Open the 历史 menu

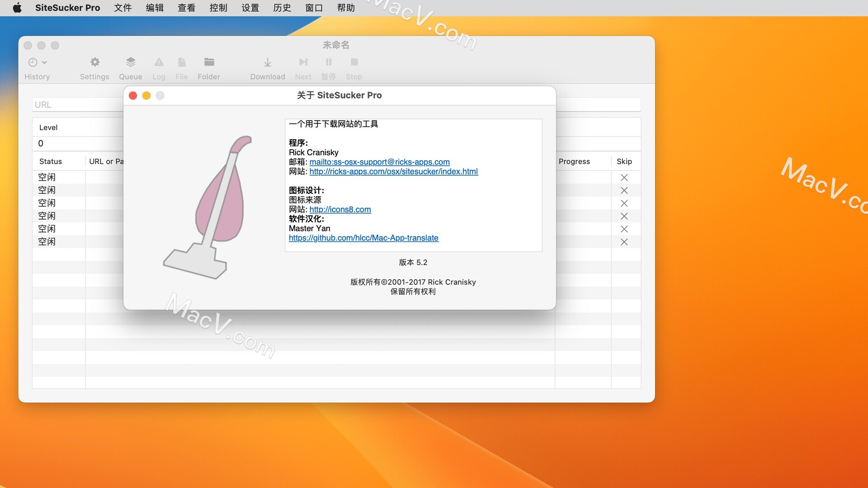click(282, 8)
